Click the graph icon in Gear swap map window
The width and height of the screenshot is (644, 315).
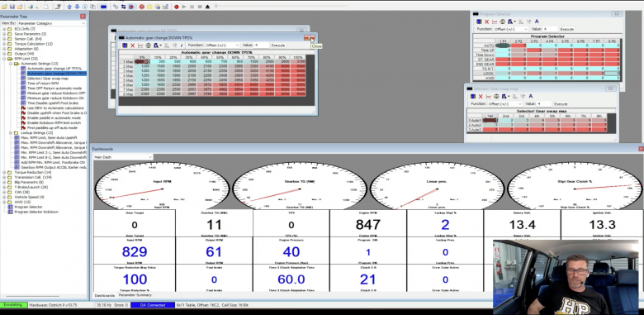coord(489,96)
